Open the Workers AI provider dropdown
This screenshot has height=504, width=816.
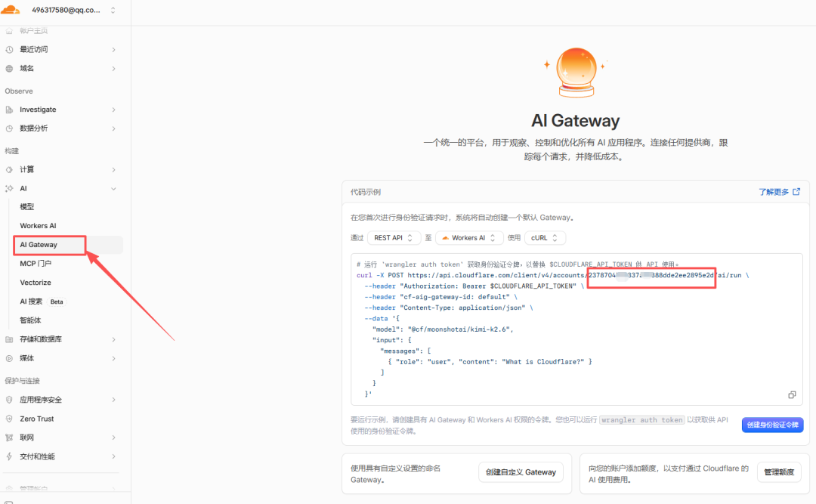point(469,238)
